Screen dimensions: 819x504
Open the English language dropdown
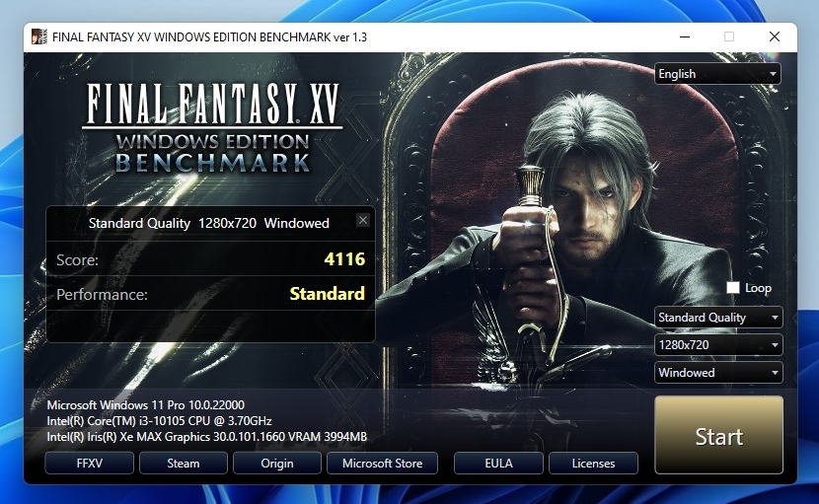coord(717,74)
